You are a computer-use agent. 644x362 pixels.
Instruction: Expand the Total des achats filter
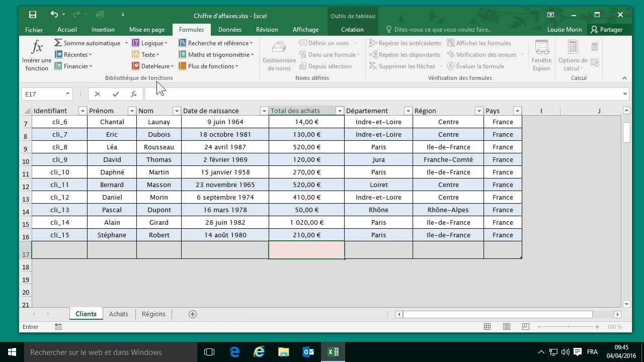[340, 111]
